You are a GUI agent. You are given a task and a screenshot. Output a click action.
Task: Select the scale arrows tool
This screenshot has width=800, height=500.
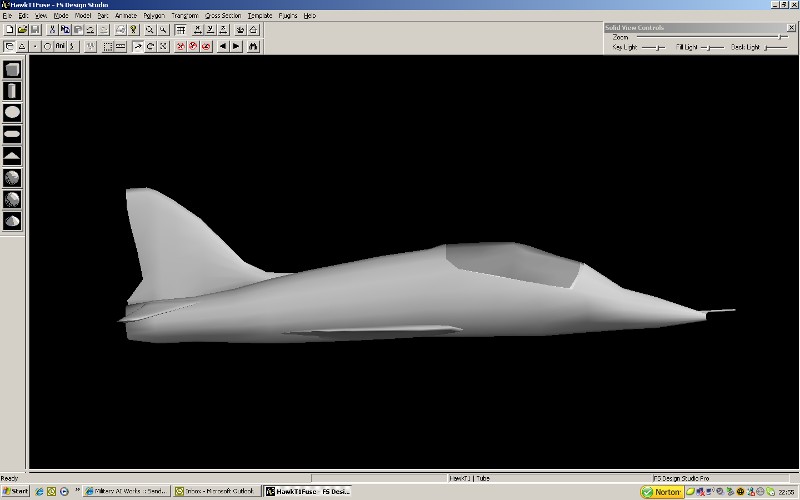(163, 46)
